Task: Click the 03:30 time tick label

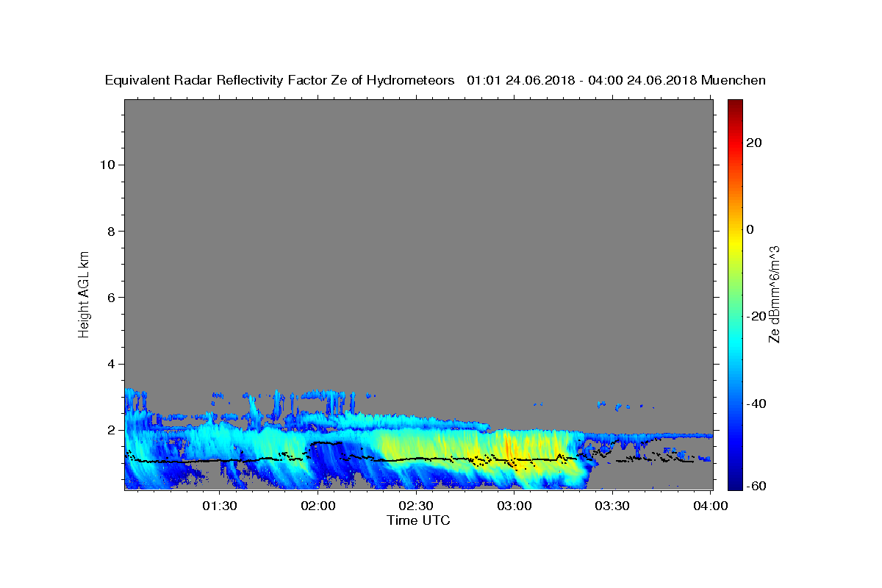Action: pyautogui.click(x=612, y=506)
